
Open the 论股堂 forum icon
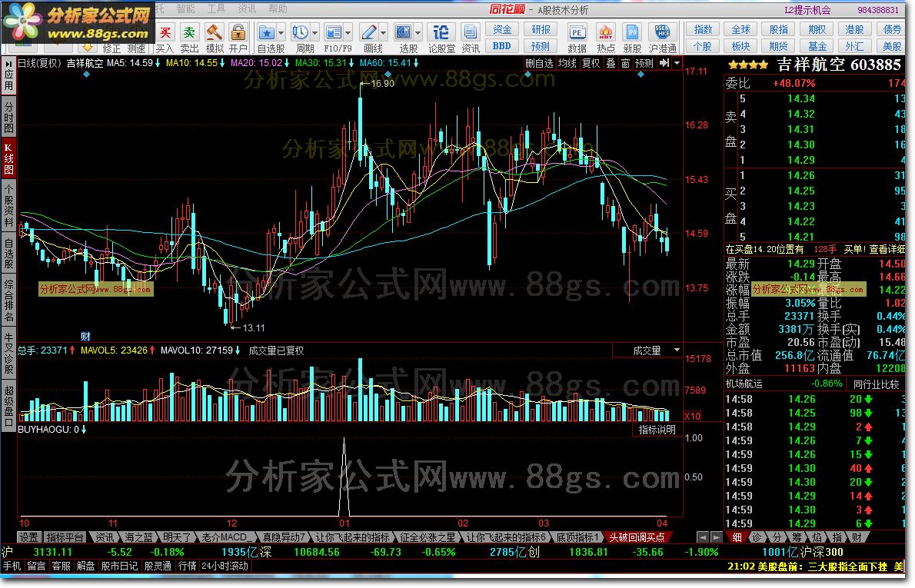pos(441,32)
